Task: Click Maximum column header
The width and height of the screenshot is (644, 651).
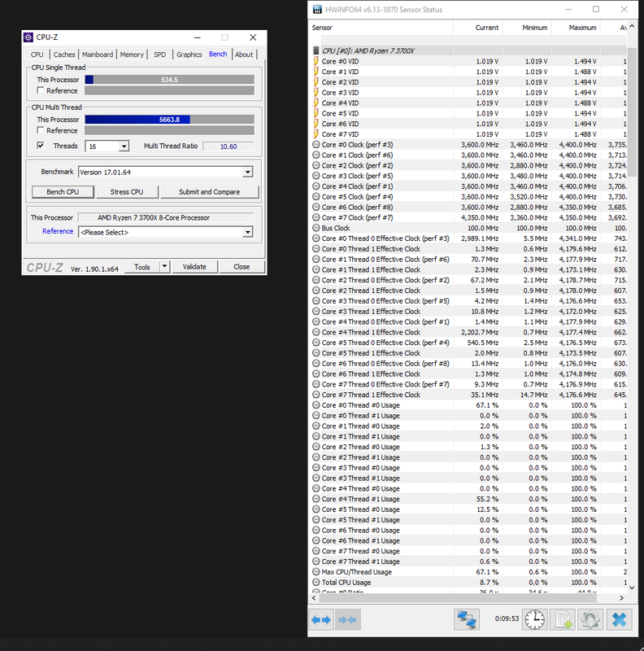Action: click(576, 28)
